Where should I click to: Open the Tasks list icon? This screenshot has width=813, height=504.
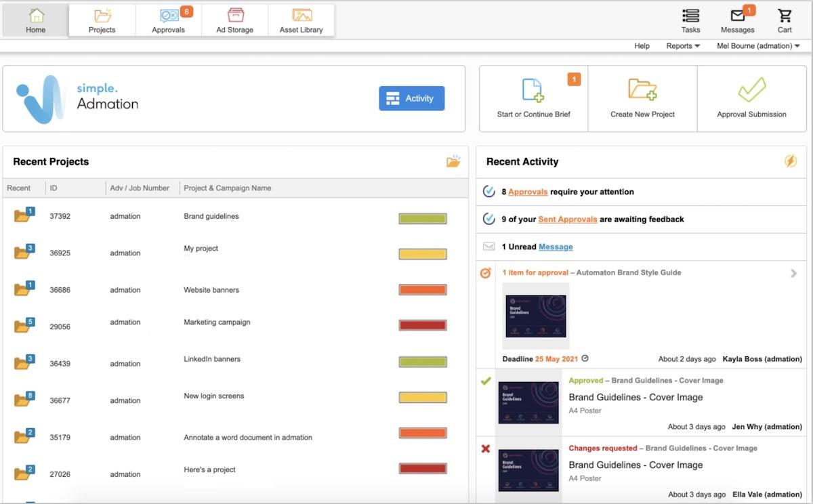click(x=690, y=16)
